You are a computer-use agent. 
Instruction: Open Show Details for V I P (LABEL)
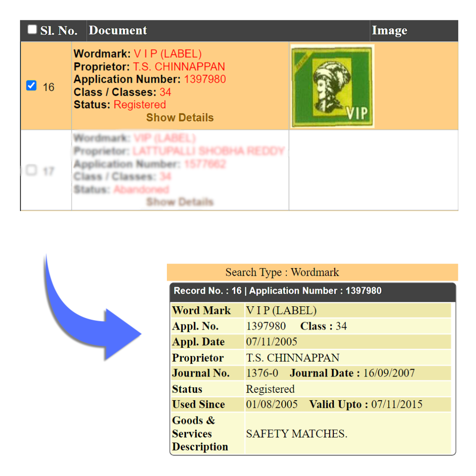coord(180,118)
